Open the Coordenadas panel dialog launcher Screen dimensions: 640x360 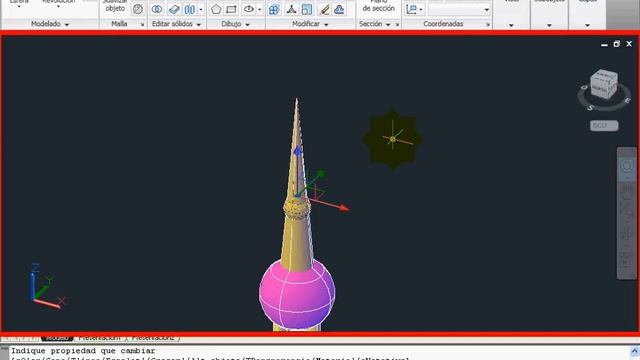click(488, 24)
